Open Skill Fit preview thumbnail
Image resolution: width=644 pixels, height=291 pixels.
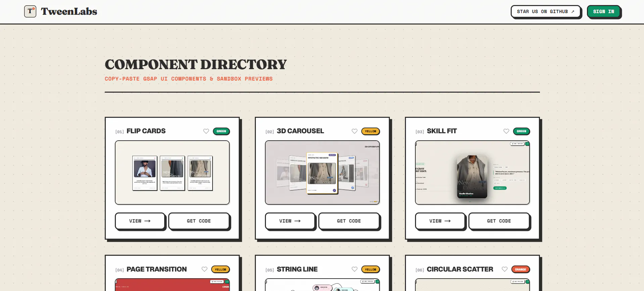(472, 173)
